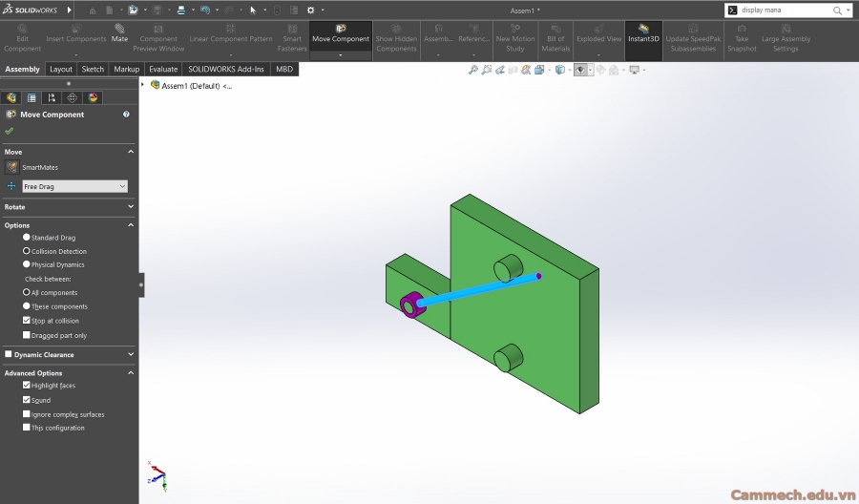
Task: Open the search box dropdown arrow
Action: [x=849, y=10]
